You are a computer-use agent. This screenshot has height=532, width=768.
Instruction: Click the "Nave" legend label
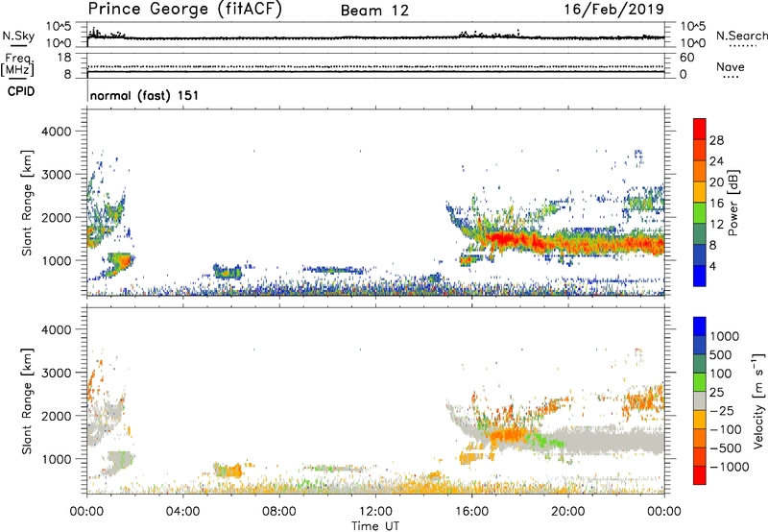point(731,66)
